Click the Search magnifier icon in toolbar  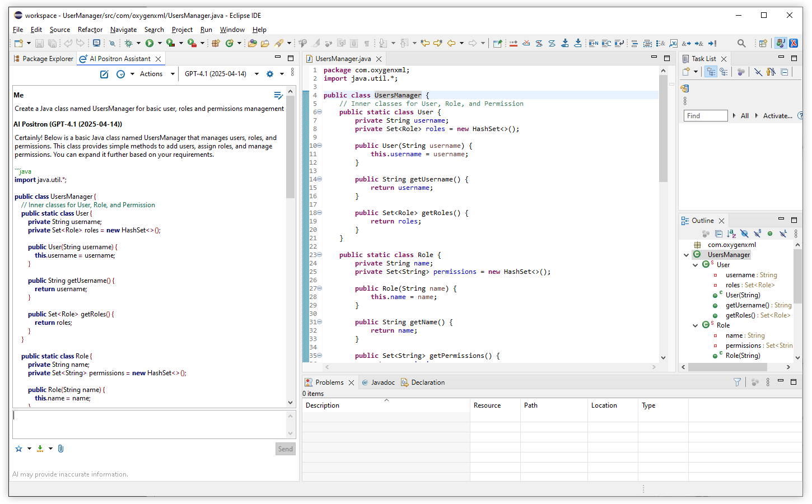click(741, 43)
